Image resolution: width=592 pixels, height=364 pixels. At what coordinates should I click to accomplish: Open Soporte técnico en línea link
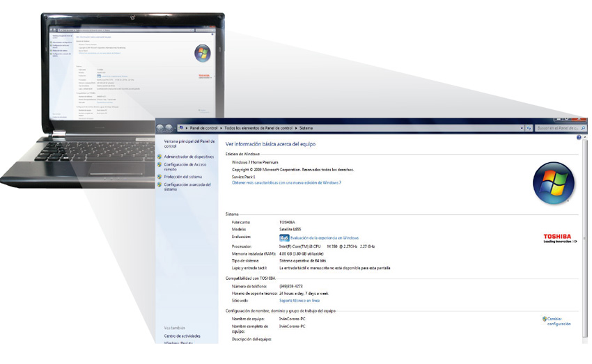(299, 301)
